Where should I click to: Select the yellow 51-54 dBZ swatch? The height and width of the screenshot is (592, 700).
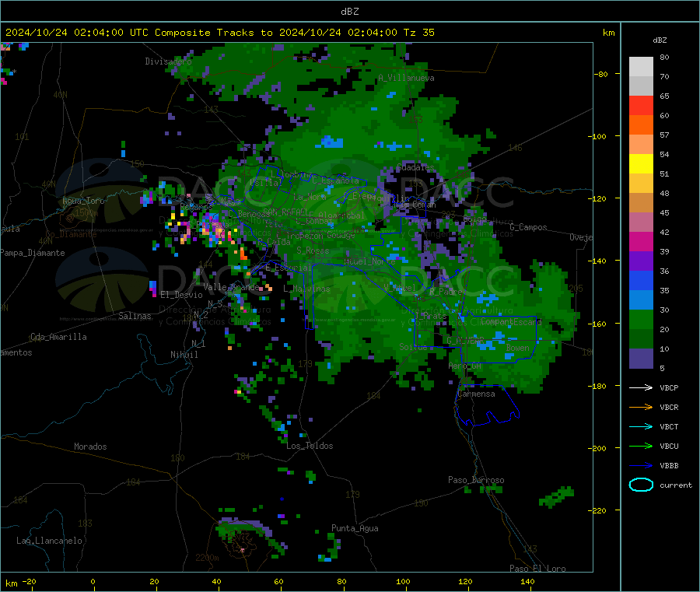pos(641,164)
